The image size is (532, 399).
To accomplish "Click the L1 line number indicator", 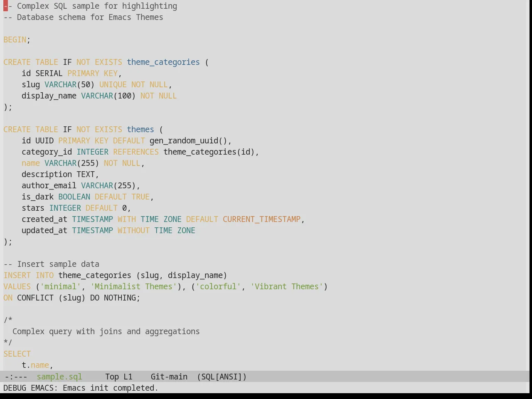I will pos(128,377).
